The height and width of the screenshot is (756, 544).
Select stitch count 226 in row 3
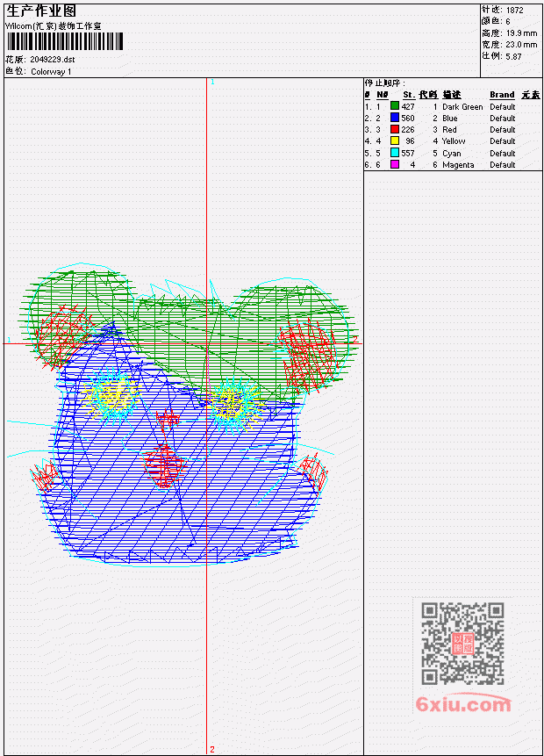coord(408,130)
